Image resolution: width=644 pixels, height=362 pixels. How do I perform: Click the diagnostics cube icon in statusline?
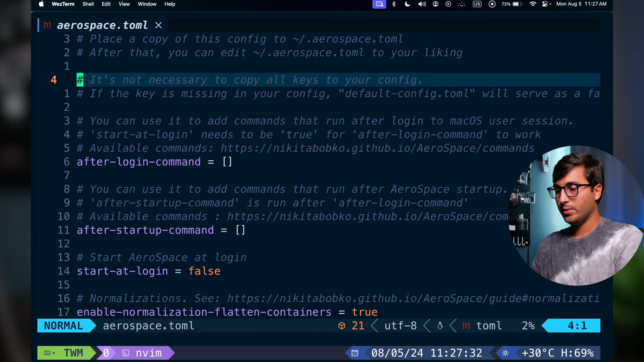coord(342,326)
